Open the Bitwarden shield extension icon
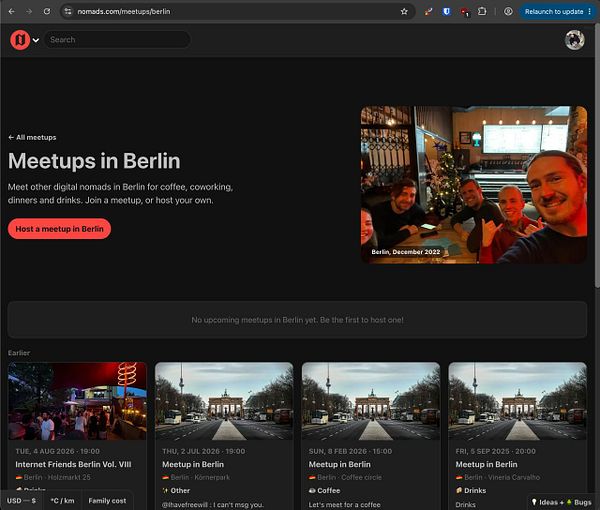 446,11
